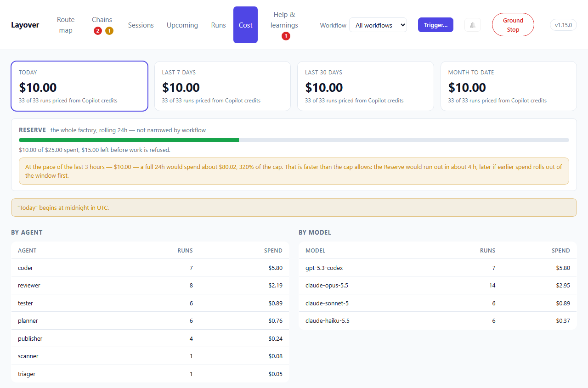Click the Trigger... button
The height and width of the screenshot is (388, 588).
[x=435, y=25]
